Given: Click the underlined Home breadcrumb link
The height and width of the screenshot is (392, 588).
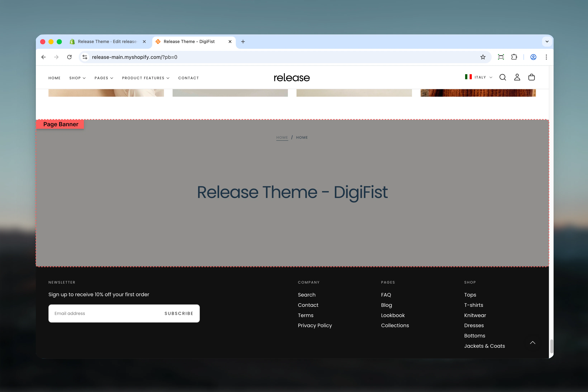Looking at the screenshot, I should (x=282, y=138).
